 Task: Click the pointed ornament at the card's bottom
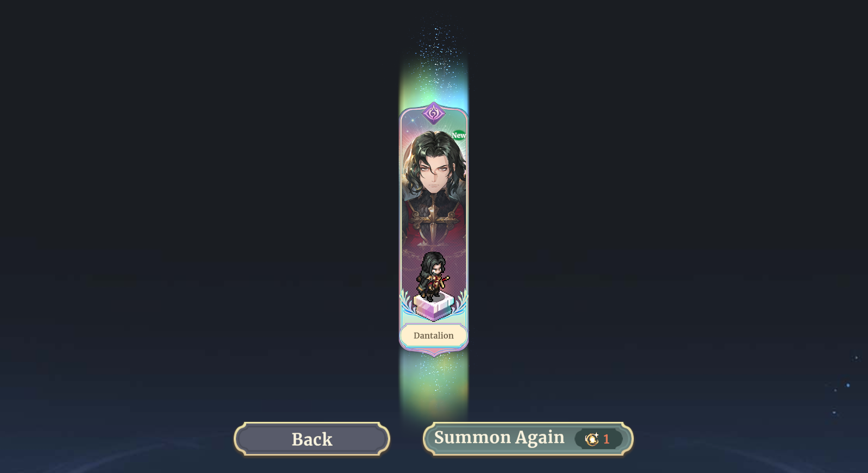tap(434, 353)
